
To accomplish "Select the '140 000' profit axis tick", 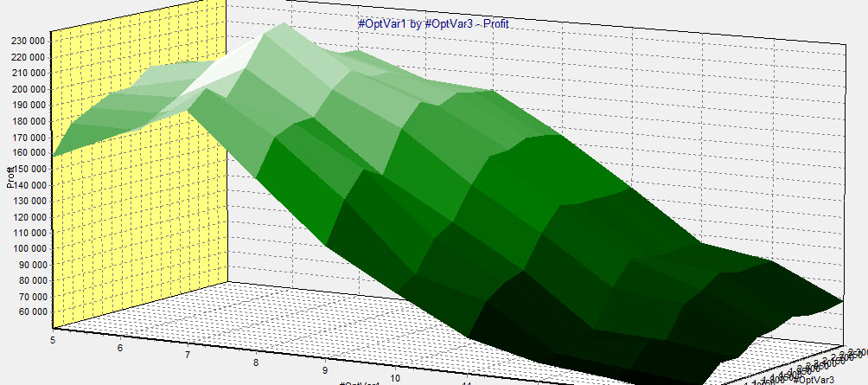I will [x=30, y=185].
